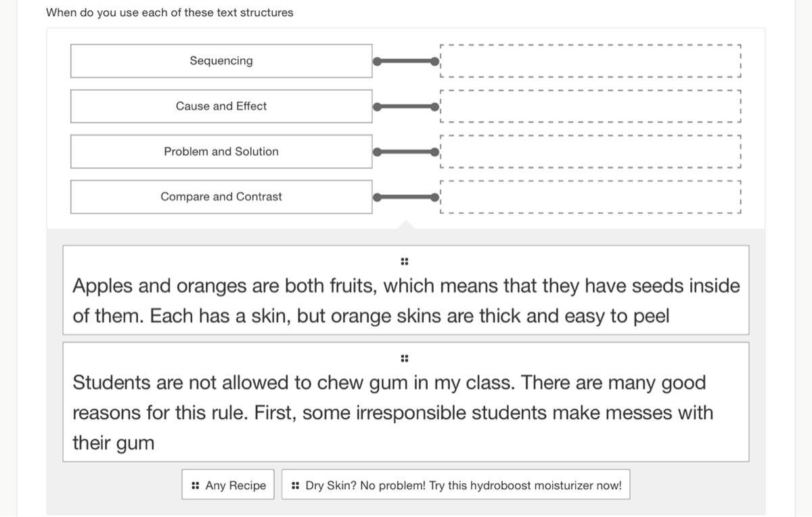Click the connector line beside Problem and Solution
812x517 pixels.
point(406,152)
